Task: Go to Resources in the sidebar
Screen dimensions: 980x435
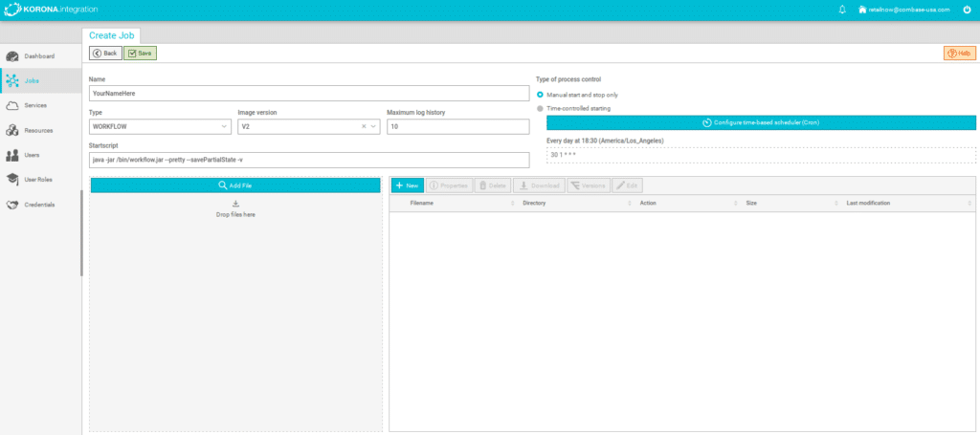Action: click(x=38, y=130)
